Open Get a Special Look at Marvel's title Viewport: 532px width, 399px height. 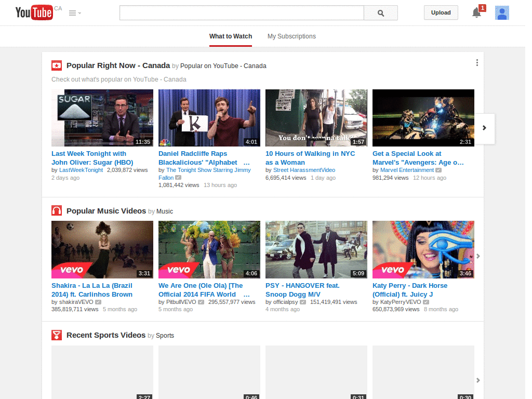418,158
